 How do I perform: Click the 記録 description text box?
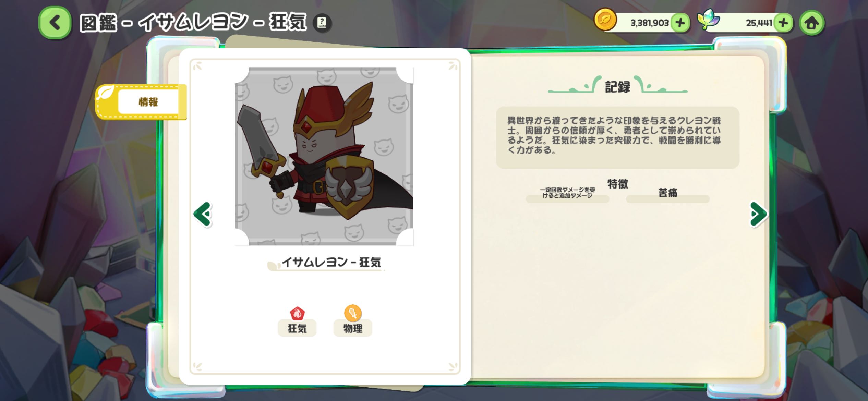(618, 137)
